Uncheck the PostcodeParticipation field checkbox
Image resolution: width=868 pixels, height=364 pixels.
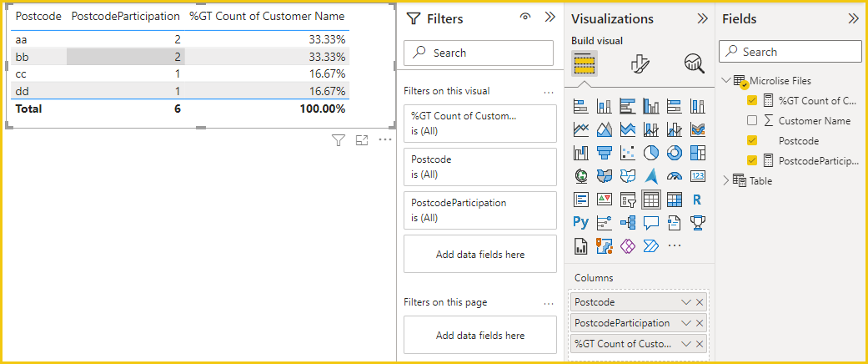752,160
